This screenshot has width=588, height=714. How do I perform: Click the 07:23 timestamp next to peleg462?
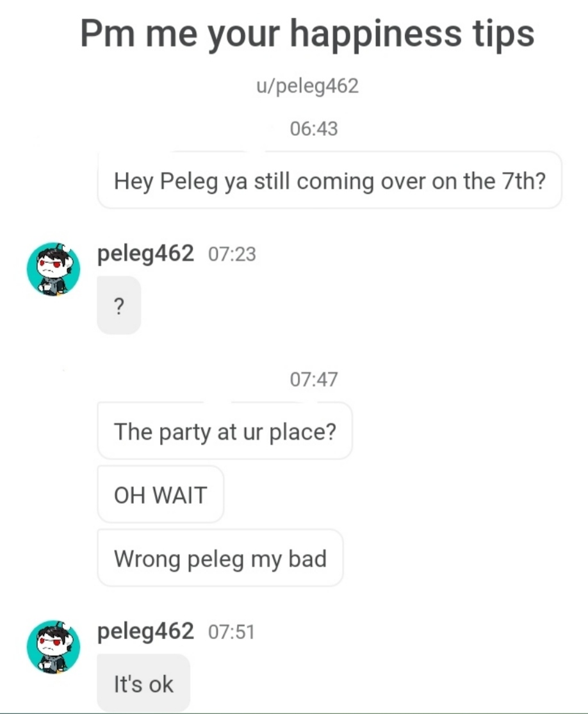tap(232, 255)
